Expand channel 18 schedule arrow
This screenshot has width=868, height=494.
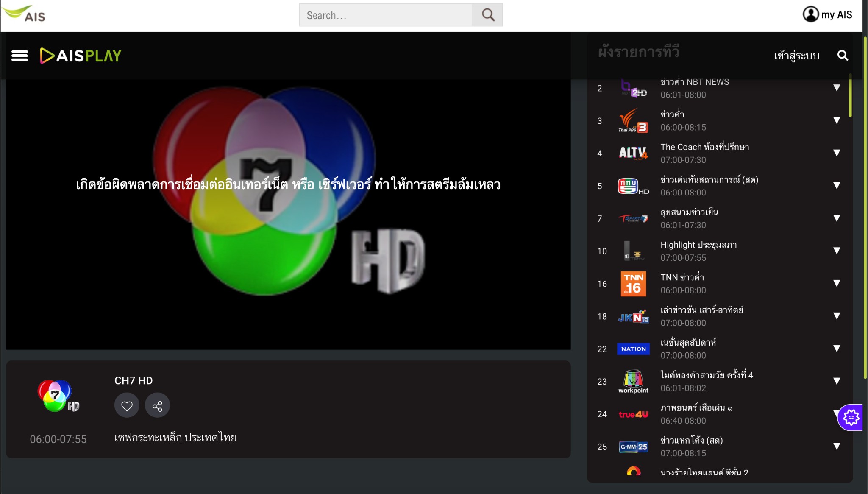pyautogui.click(x=837, y=316)
